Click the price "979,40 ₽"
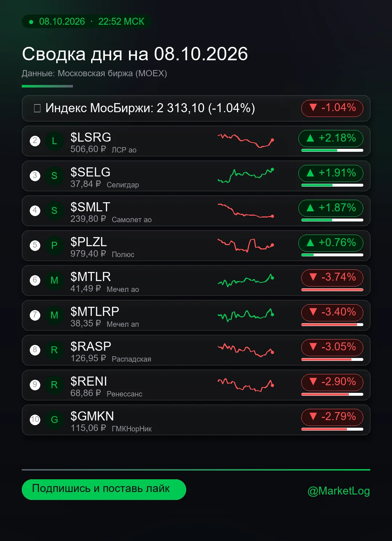392x541 pixels. 88,254
